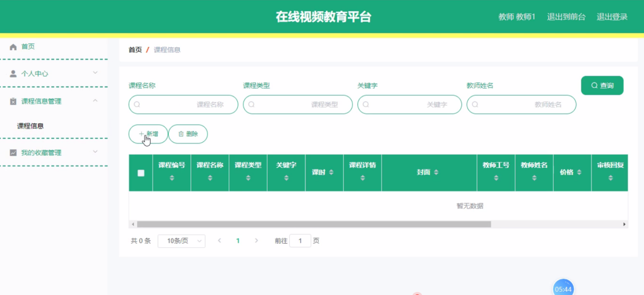Click the sort arrows next to 课时
This screenshot has height=295, width=644.
(331, 172)
